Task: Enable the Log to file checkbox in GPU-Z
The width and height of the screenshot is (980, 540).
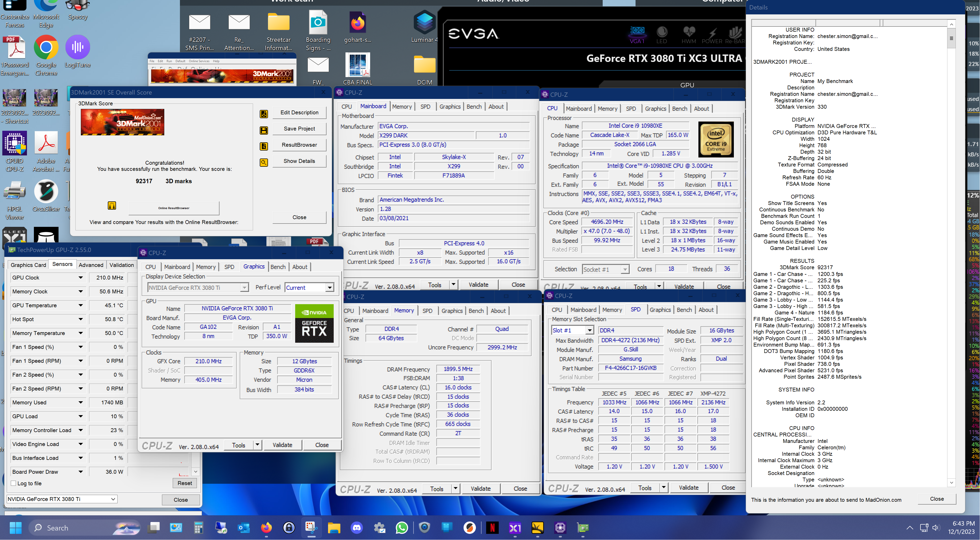Action: pyautogui.click(x=13, y=483)
